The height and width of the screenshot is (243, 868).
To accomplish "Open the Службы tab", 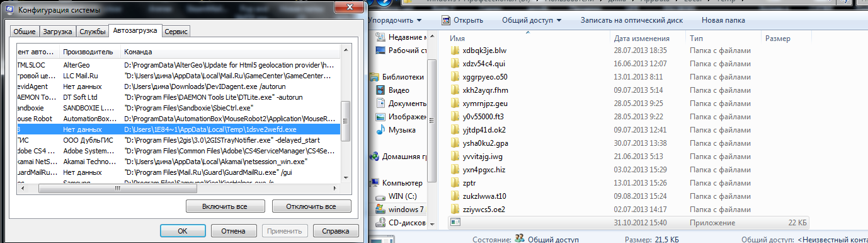I will pos(92,32).
